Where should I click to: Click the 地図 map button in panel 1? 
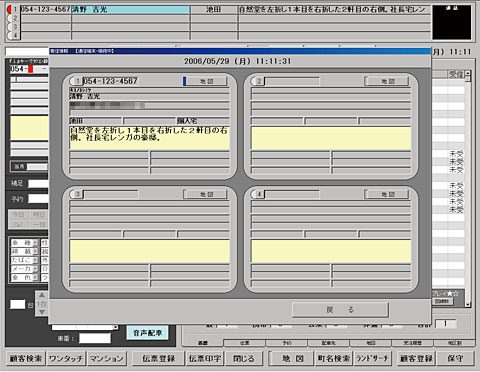pos(206,81)
